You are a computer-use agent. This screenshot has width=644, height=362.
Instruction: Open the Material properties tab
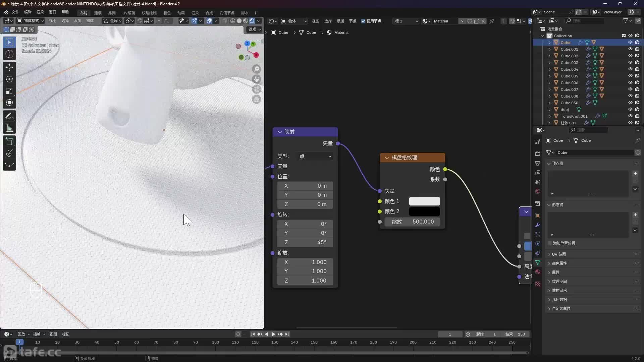[x=538, y=272]
